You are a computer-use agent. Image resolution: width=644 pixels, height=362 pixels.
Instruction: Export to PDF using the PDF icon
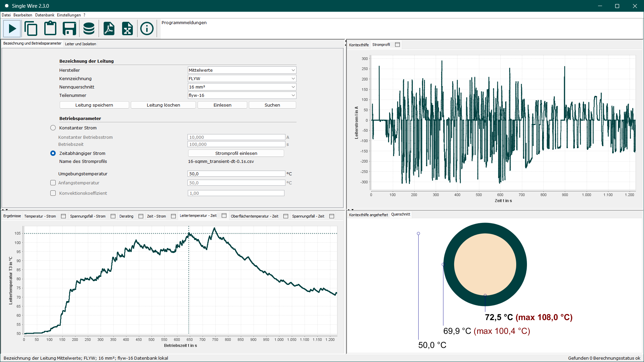pyautogui.click(x=109, y=28)
